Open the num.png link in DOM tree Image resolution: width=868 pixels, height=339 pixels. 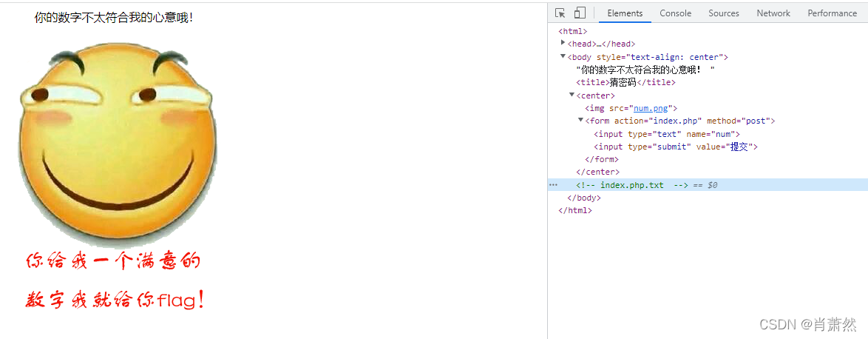click(651, 108)
